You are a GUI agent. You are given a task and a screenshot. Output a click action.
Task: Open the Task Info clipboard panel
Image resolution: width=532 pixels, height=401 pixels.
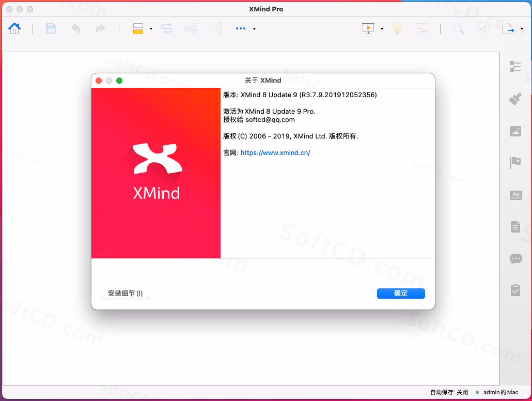515,290
